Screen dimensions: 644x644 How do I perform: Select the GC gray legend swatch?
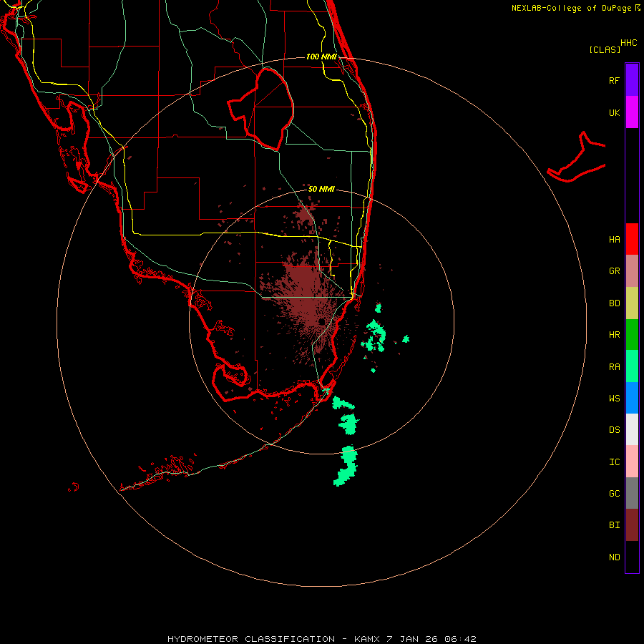[632, 493]
